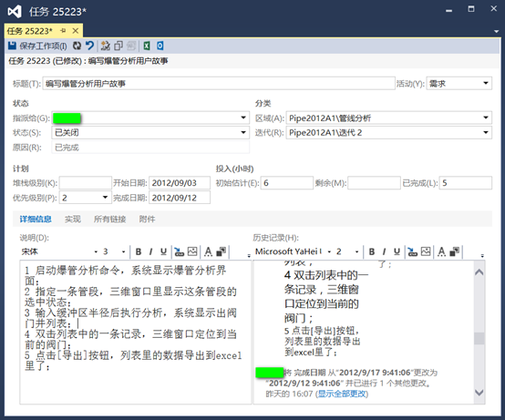505x420 pixels.
Task: Click the 初始估计 original estimate field
Action: 286,183
